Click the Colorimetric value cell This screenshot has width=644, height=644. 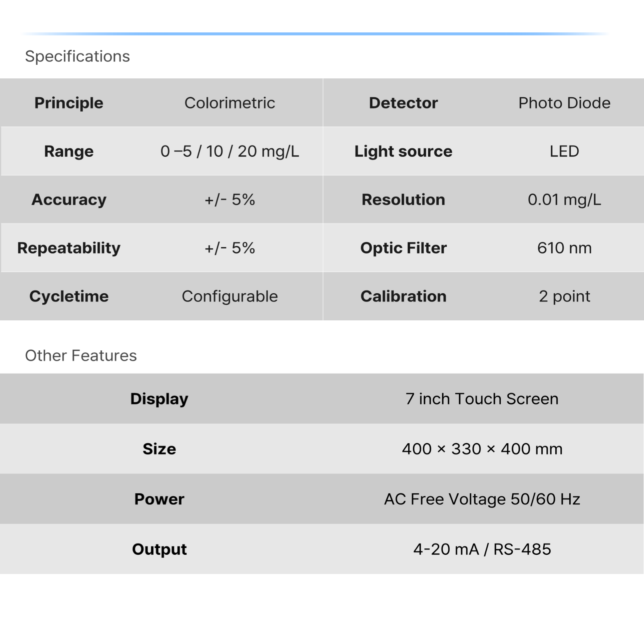[230, 103]
